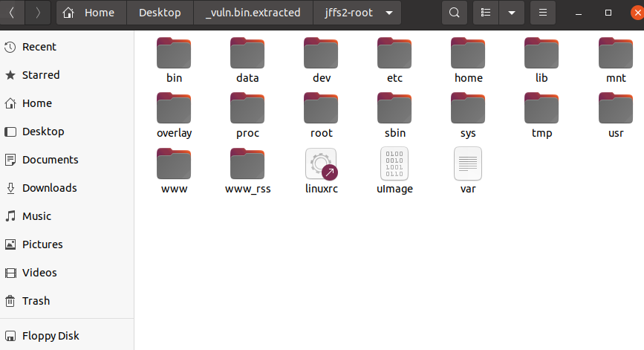Select the linuxrc symlink file icon
The image size is (644, 350).
point(321,163)
